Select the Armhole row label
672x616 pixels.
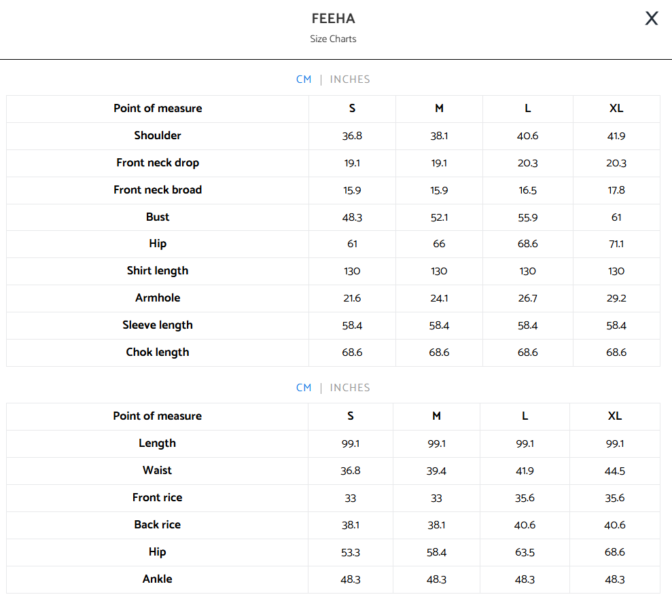click(158, 298)
